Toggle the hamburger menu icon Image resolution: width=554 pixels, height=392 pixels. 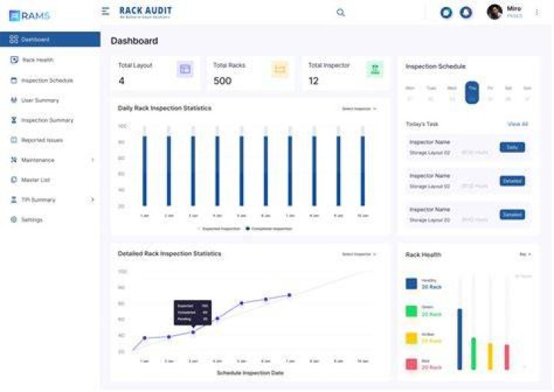point(105,12)
